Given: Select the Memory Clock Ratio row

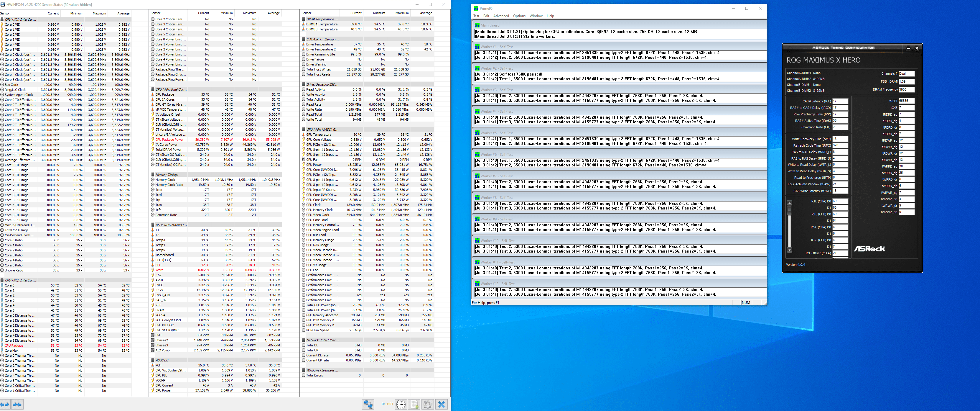Looking at the screenshot, I should 216,185.
